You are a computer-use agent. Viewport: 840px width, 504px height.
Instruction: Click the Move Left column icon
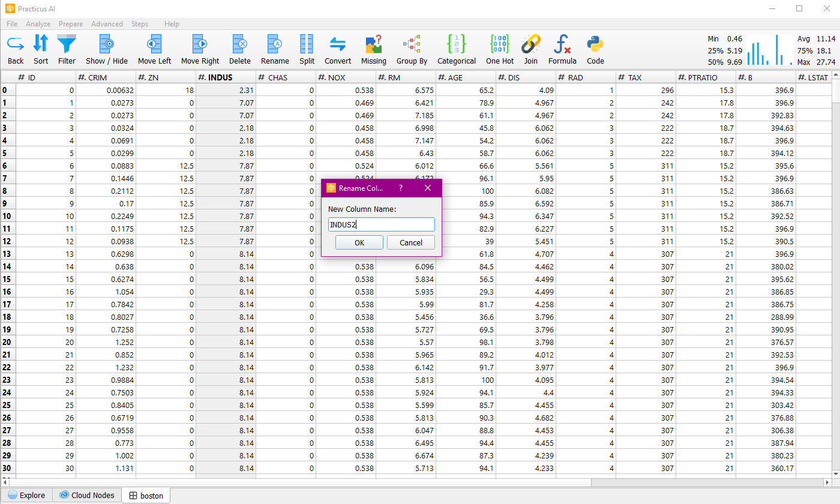coord(154,44)
